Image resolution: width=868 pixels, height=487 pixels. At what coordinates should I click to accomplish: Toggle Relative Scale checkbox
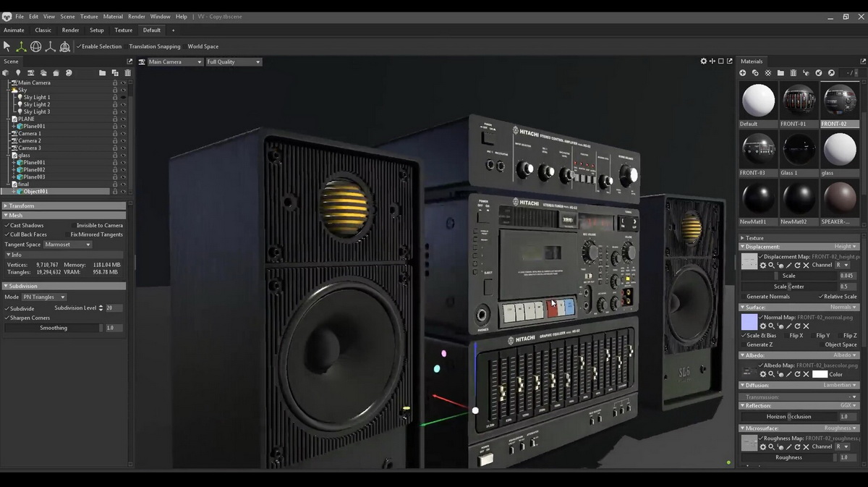coord(838,297)
